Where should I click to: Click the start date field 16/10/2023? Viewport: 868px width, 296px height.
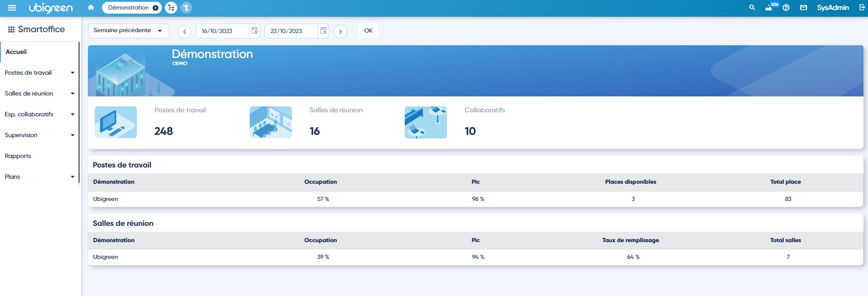point(223,31)
